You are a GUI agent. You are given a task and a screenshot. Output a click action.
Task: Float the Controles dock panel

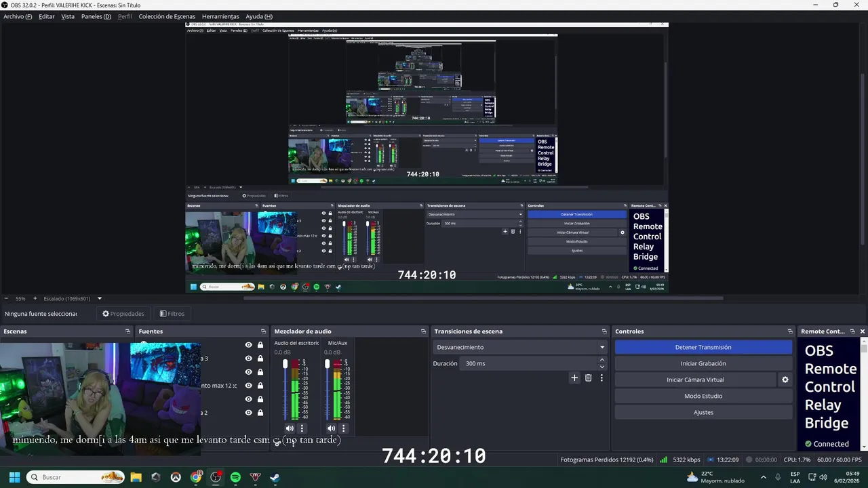(x=790, y=331)
